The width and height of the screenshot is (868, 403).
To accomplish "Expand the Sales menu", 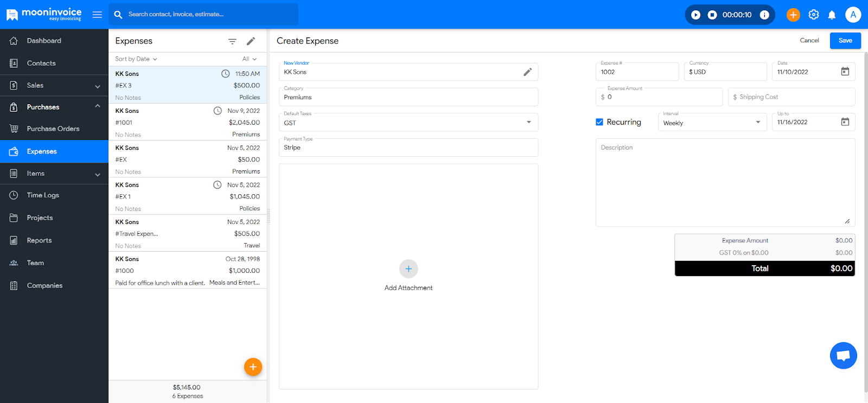I will coord(54,85).
